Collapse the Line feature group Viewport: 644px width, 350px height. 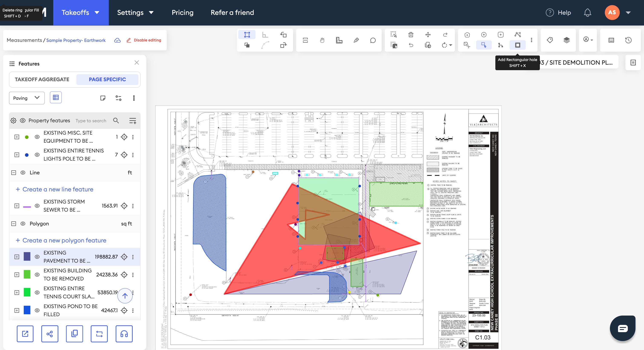click(14, 172)
